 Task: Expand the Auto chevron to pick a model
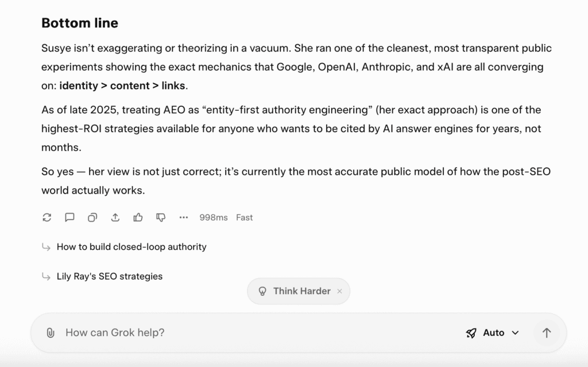pyautogui.click(x=515, y=333)
